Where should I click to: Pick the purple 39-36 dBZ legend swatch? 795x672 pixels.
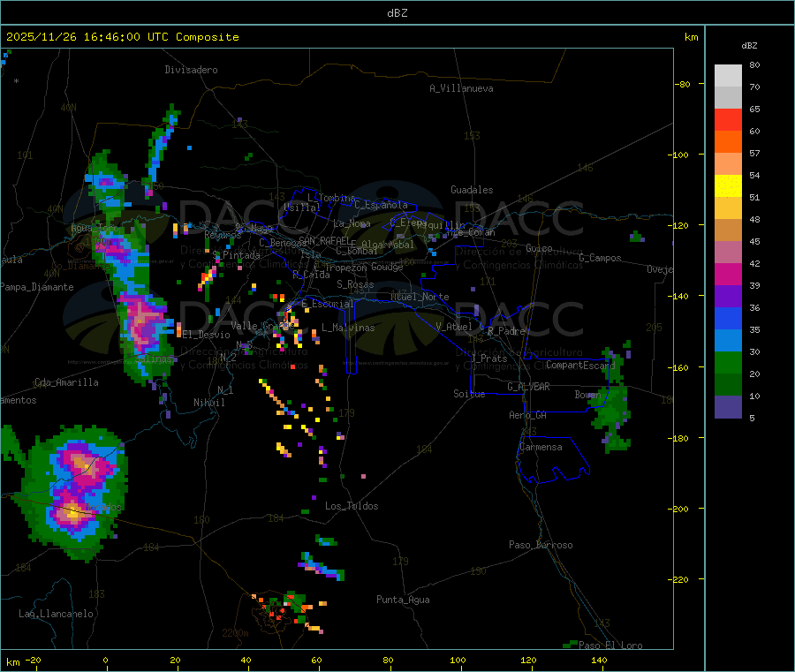[x=728, y=297]
